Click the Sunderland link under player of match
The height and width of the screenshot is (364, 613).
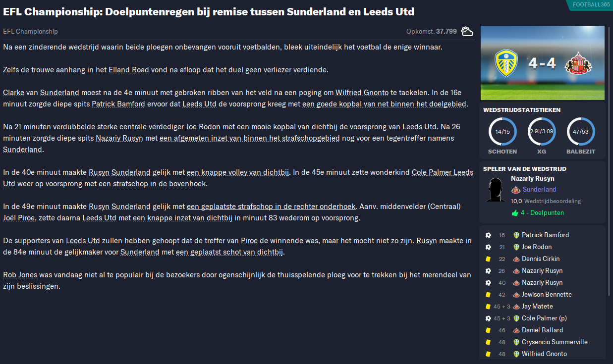[x=539, y=189]
